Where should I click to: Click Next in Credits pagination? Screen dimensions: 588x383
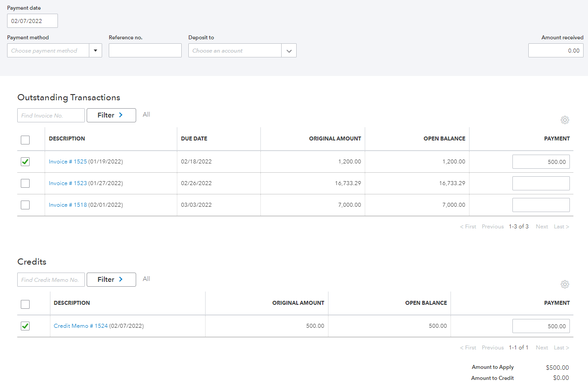click(542, 347)
